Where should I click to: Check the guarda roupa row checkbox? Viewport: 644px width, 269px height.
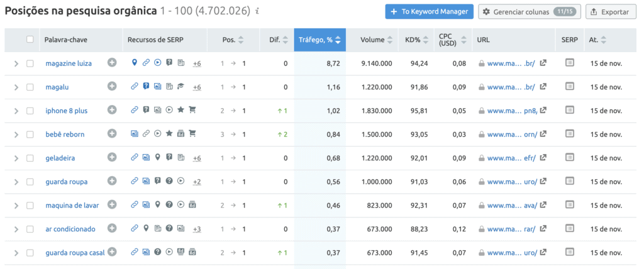(30, 182)
